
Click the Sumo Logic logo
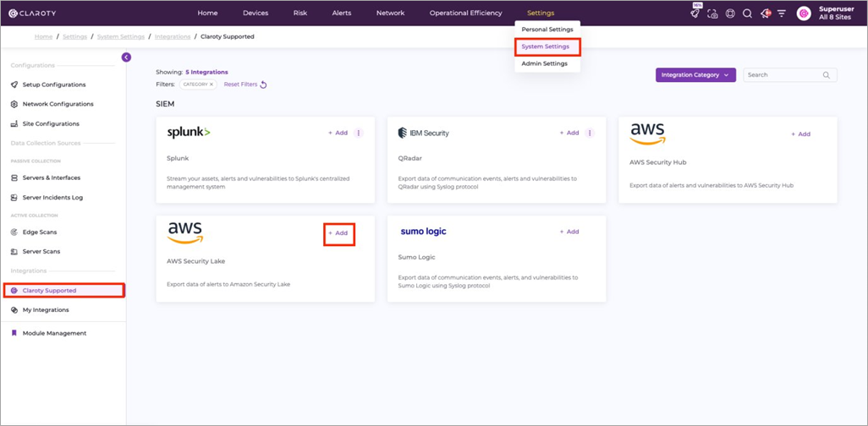[x=424, y=232]
